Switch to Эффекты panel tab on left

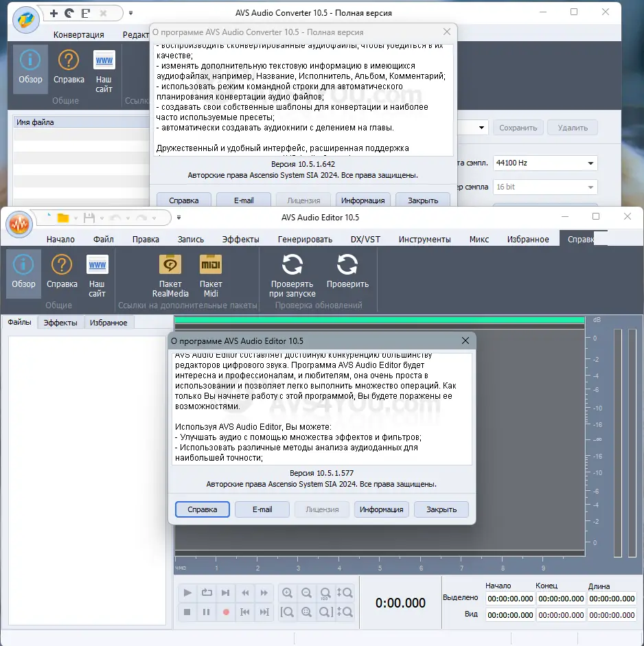(x=60, y=323)
